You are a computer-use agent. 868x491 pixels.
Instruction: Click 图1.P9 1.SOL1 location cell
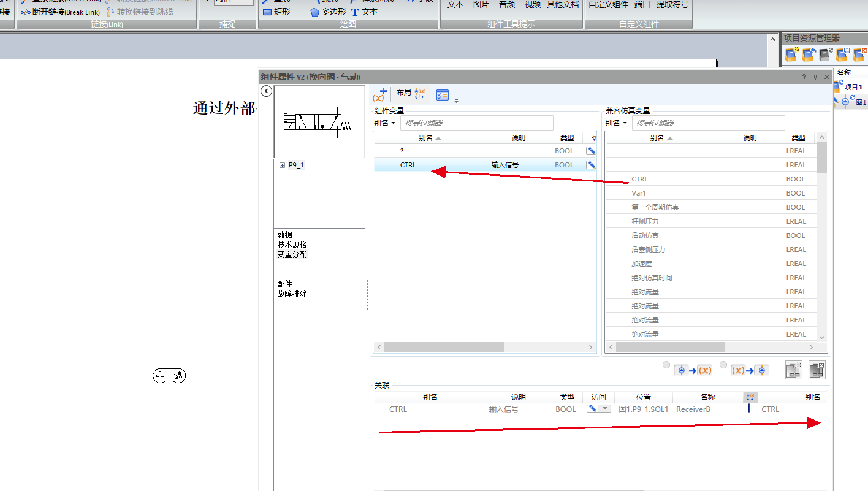pos(643,409)
